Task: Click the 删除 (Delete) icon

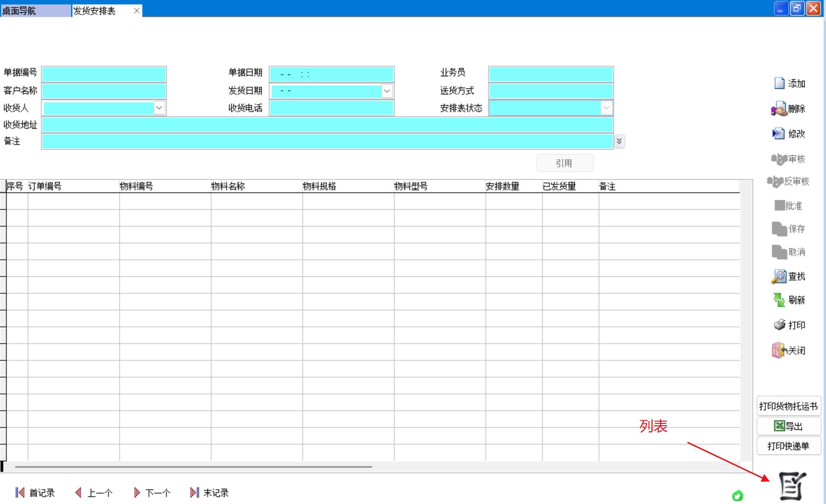Action: pyautogui.click(x=779, y=109)
